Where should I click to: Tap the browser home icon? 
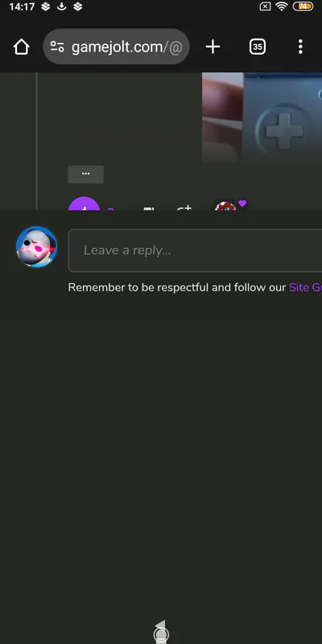[x=22, y=47]
